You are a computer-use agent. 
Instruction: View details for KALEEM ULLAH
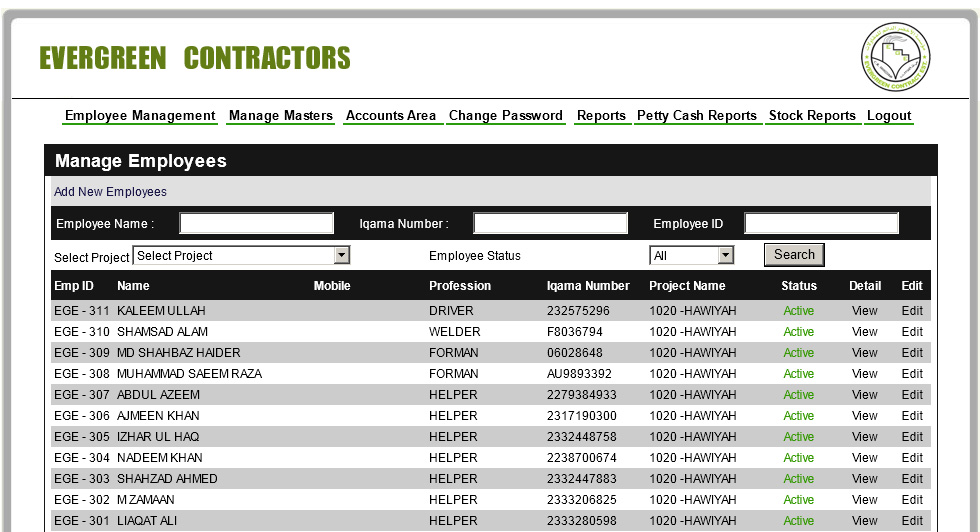click(864, 311)
